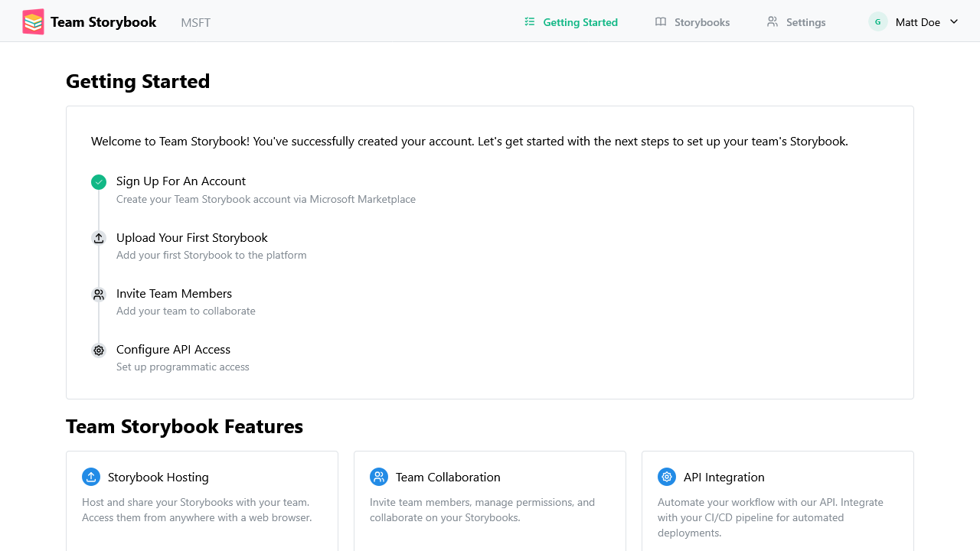Click the Upload Your First Storybook step
Image resolution: width=980 pixels, height=551 pixels.
pos(192,237)
